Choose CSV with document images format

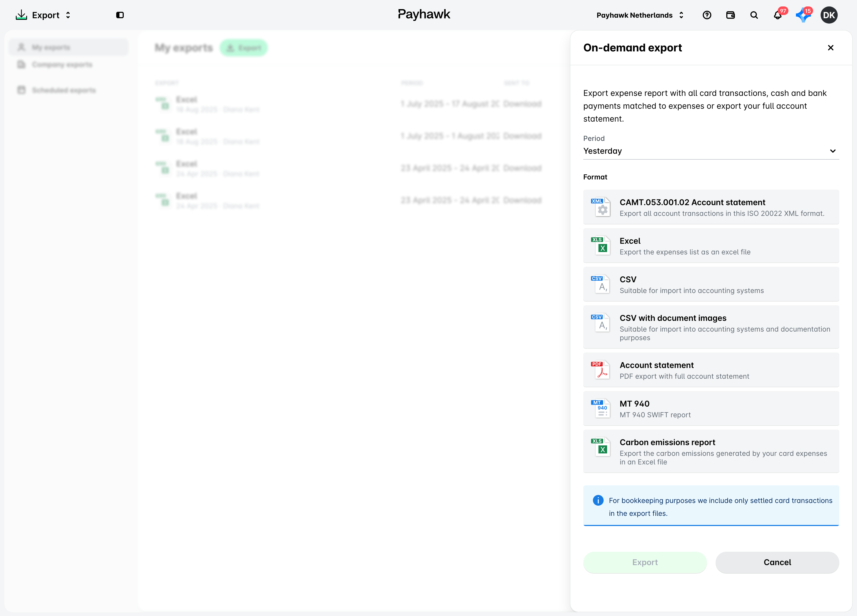711,327
